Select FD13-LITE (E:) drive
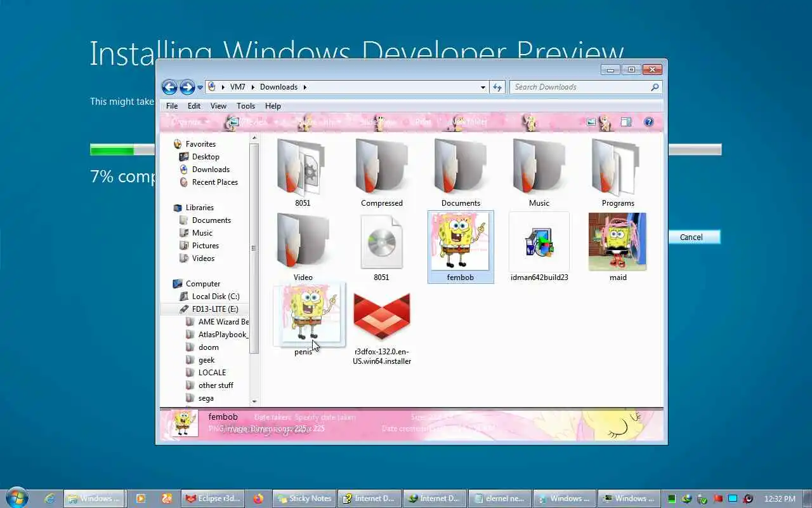Image resolution: width=812 pixels, height=508 pixels. pyautogui.click(x=215, y=309)
